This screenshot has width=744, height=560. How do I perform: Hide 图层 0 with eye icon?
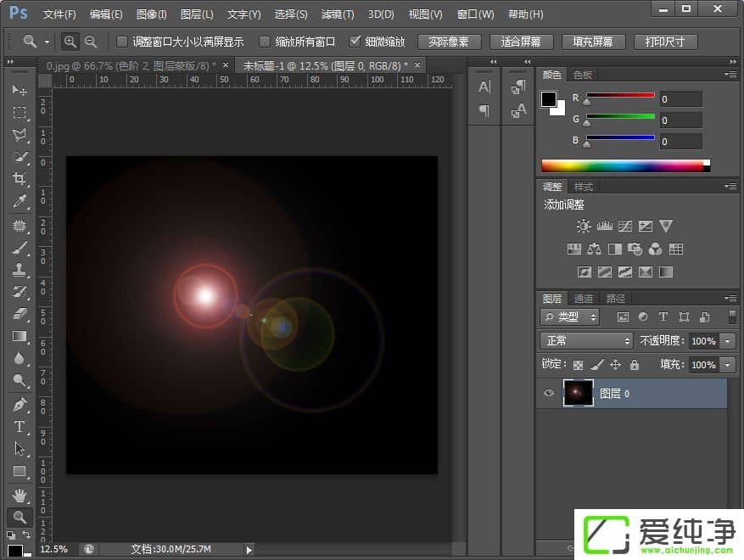click(x=549, y=393)
